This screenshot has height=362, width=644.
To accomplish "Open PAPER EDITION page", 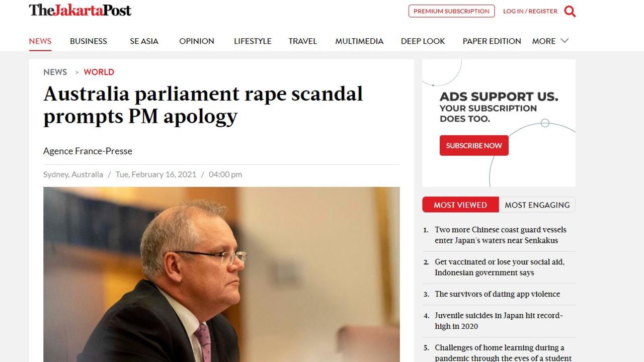I will [492, 41].
